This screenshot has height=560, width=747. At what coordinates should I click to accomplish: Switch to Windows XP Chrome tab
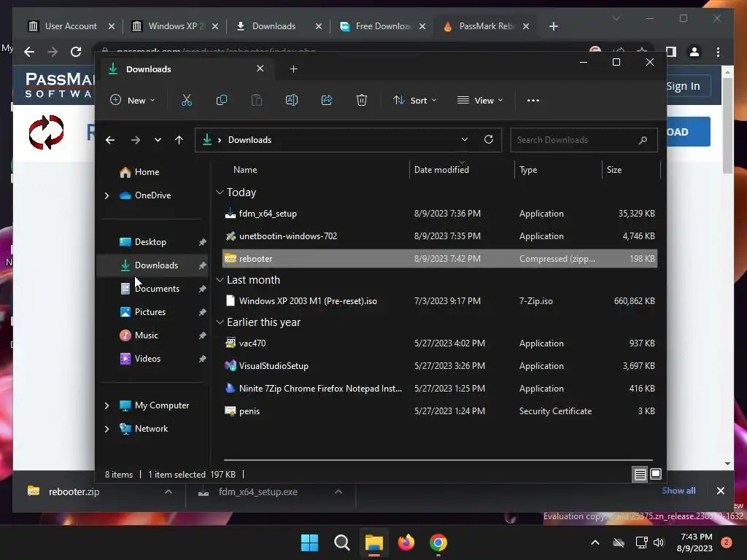(x=175, y=26)
